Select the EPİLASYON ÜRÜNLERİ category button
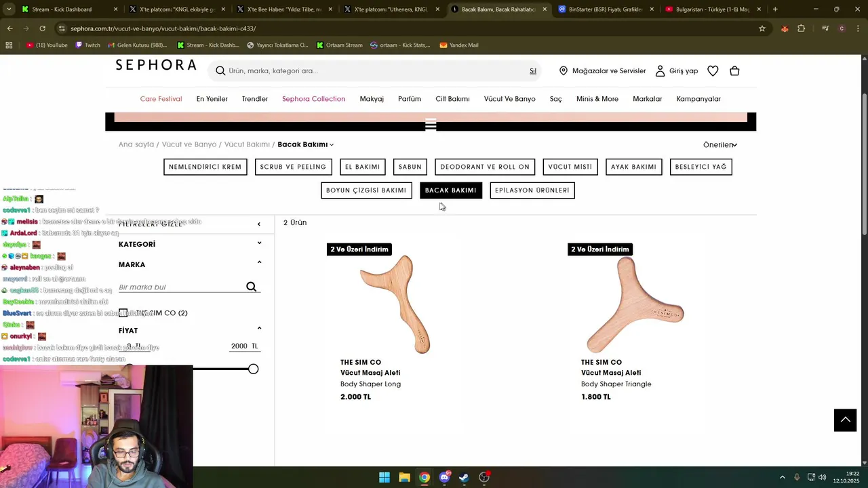 pos(532,190)
